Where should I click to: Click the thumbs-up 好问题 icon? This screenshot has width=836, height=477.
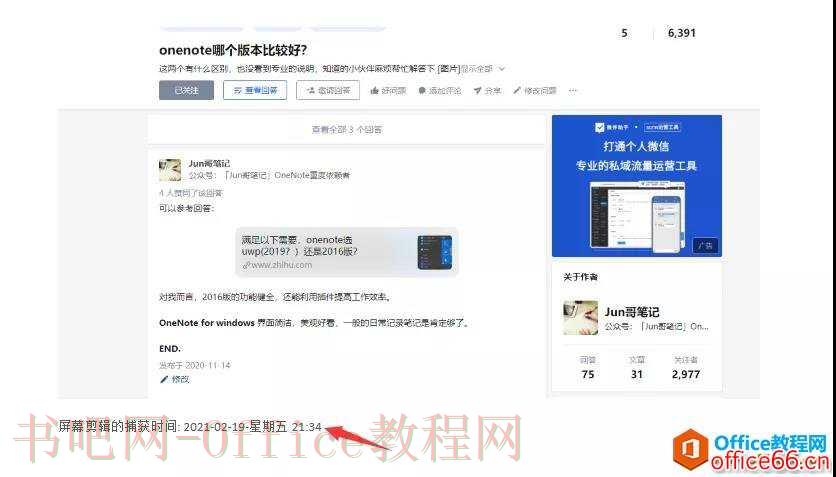pos(375,91)
